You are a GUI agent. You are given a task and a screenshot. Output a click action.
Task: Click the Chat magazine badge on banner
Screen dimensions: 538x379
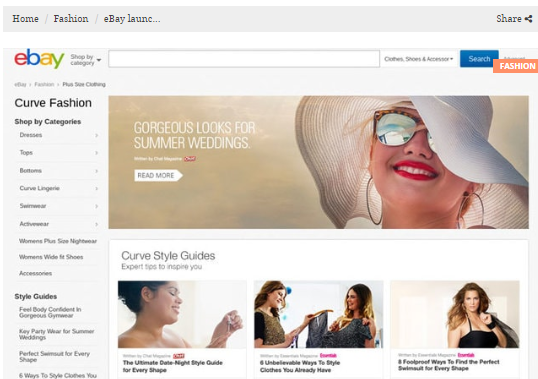pos(190,159)
